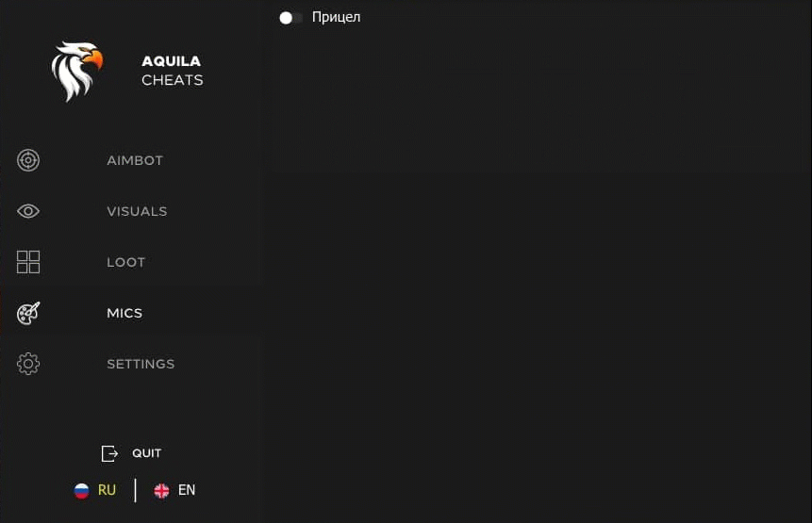This screenshot has height=523, width=812.
Task: Open the VISUALS menu section
Action: pyautogui.click(x=137, y=211)
